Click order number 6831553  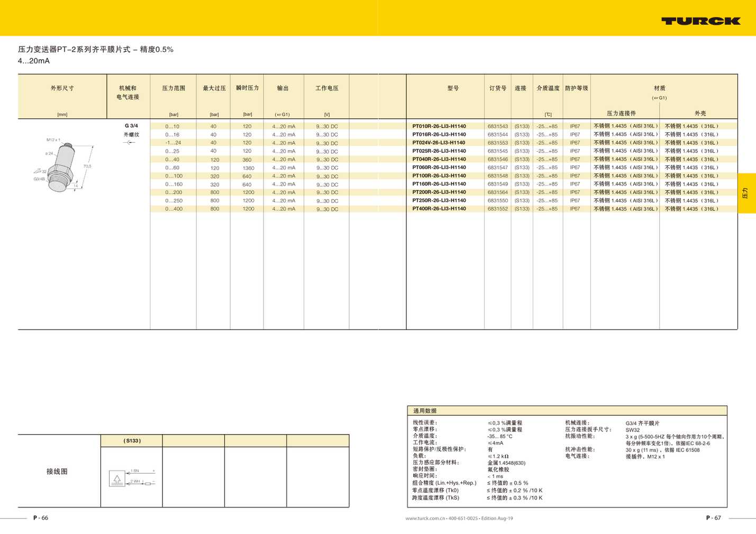(498, 143)
